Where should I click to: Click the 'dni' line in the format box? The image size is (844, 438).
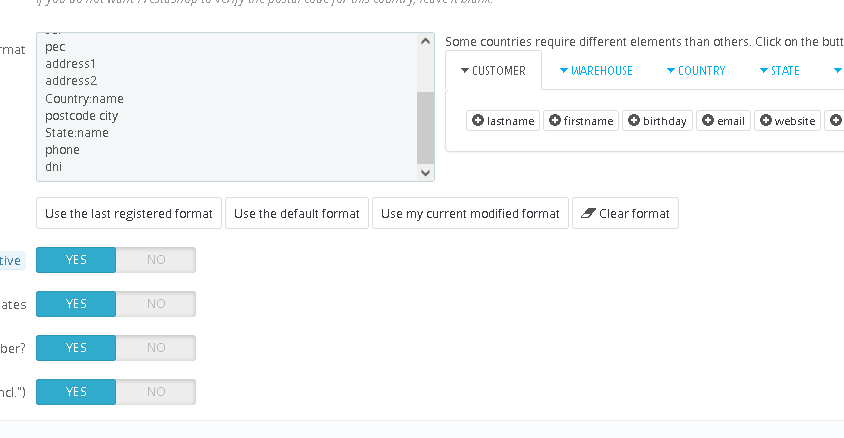click(x=53, y=167)
